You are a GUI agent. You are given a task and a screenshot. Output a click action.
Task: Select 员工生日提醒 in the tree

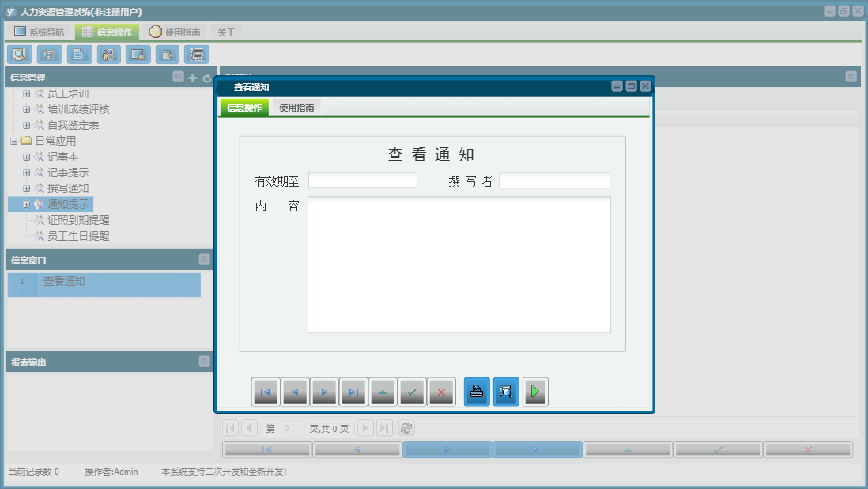tap(78, 236)
